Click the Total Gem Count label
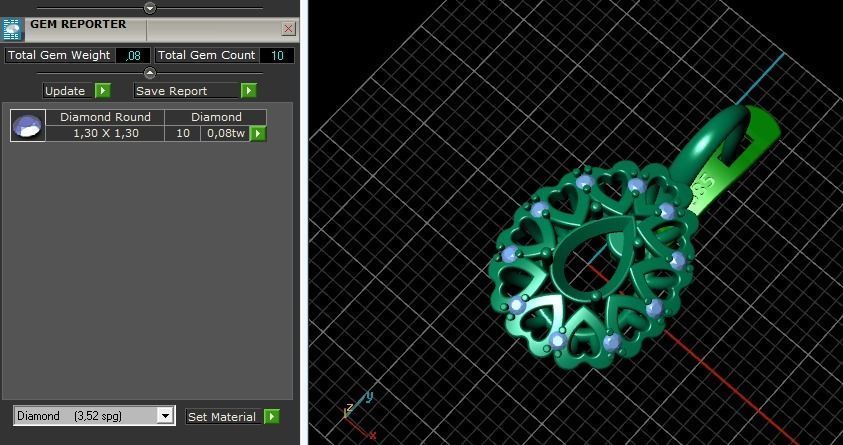 (206, 55)
